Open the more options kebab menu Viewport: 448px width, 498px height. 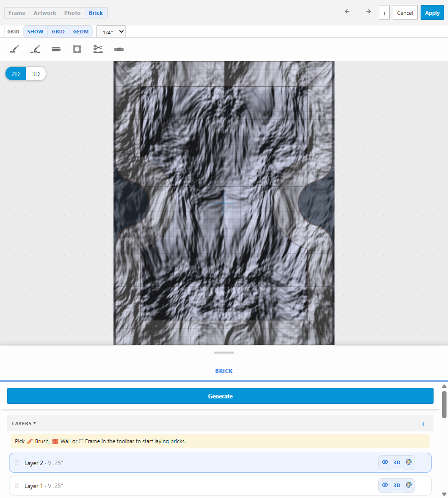[x=384, y=13]
